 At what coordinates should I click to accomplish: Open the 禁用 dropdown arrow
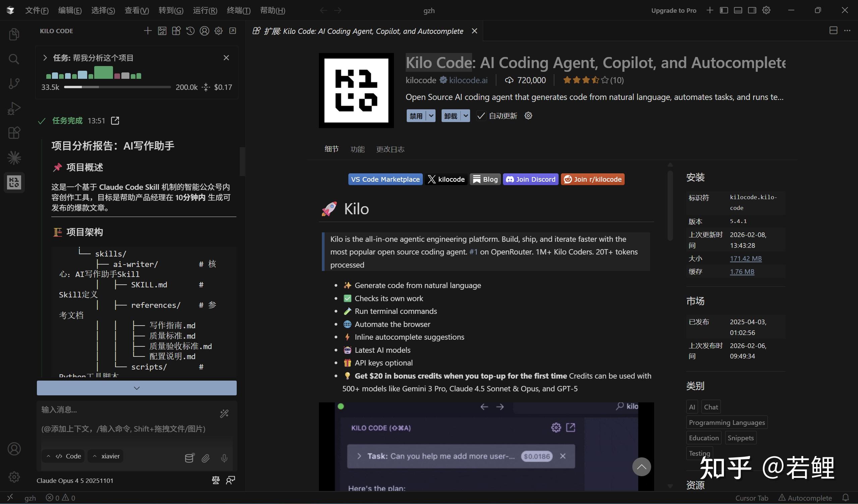(x=431, y=116)
